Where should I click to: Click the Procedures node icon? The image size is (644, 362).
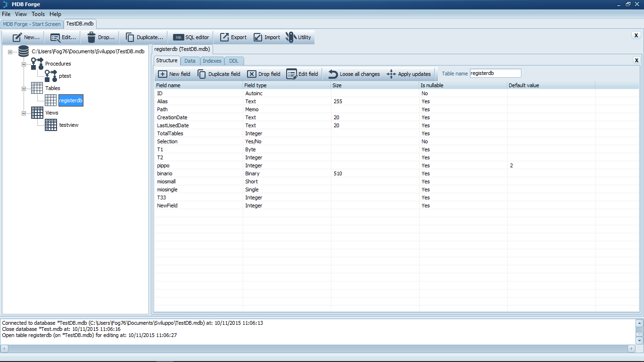(37, 64)
